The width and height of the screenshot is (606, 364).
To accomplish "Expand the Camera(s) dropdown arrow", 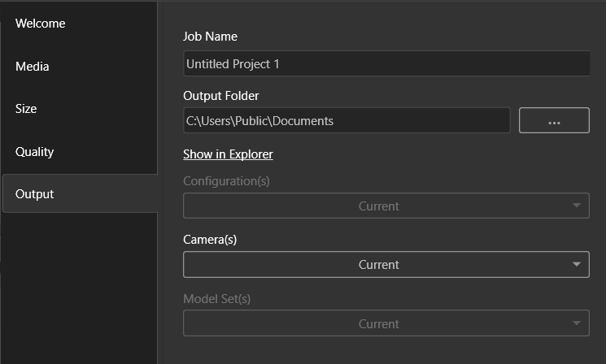I will 577,264.
